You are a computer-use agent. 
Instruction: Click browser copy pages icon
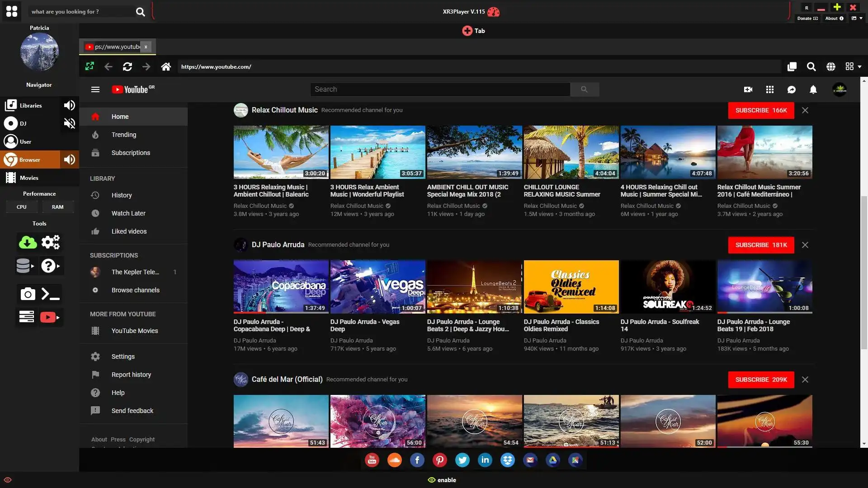click(792, 67)
